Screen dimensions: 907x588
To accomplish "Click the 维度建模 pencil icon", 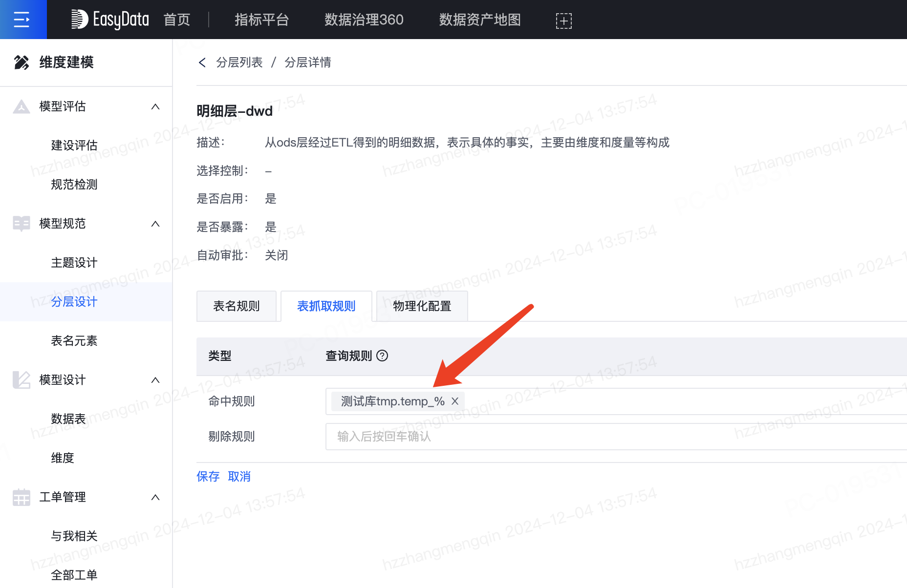I will point(22,63).
